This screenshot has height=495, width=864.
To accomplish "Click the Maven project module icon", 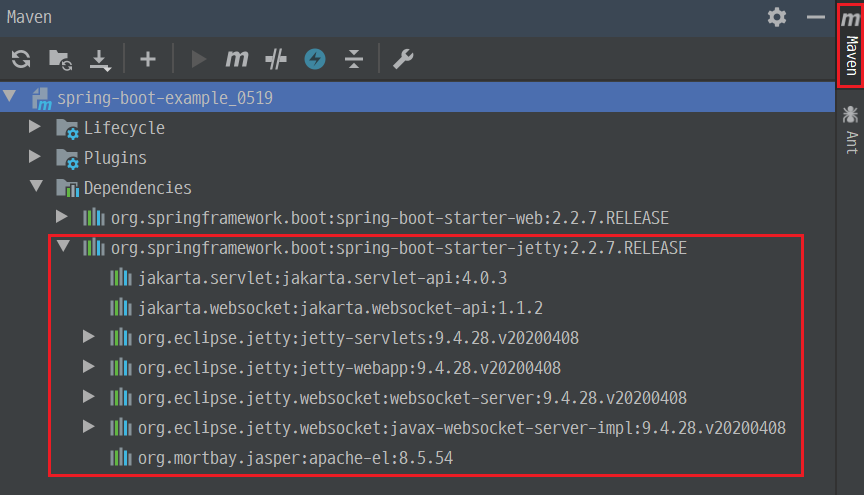I will click(41, 99).
